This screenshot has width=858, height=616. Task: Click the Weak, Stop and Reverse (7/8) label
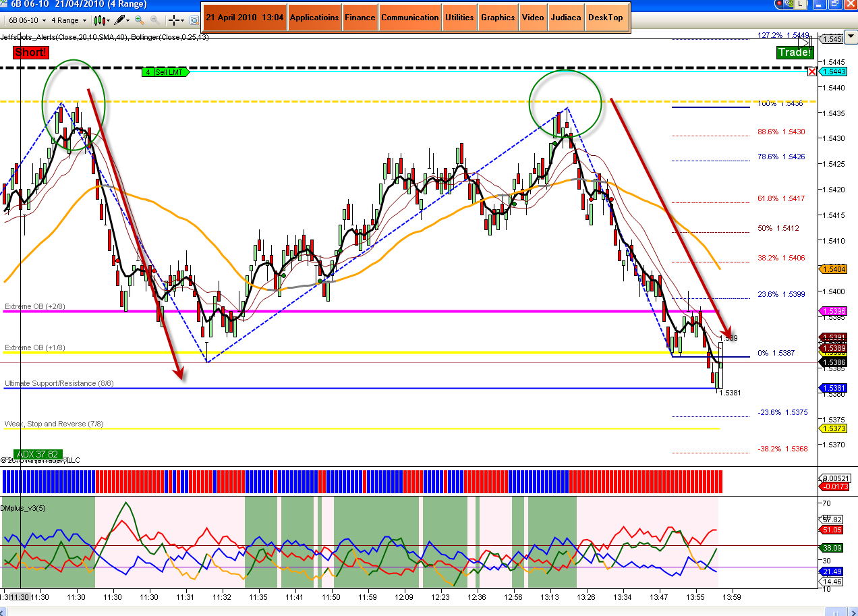click(54, 424)
